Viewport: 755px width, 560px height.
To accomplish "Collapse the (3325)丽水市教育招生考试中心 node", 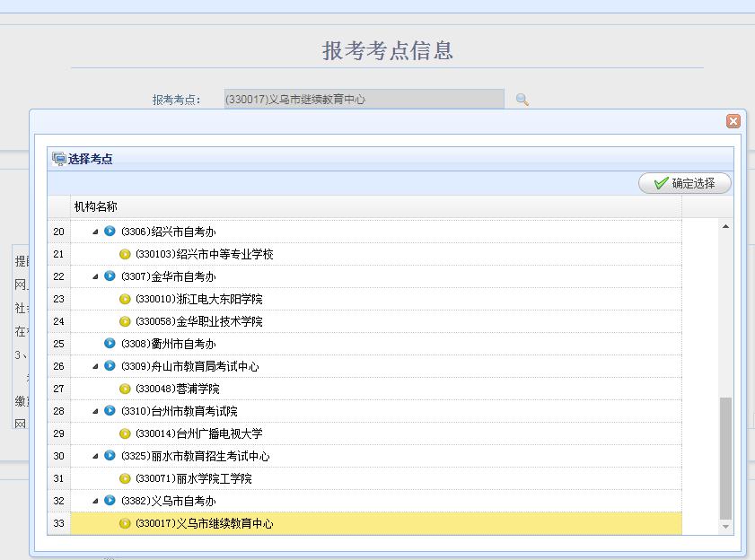I will click(95, 456).
